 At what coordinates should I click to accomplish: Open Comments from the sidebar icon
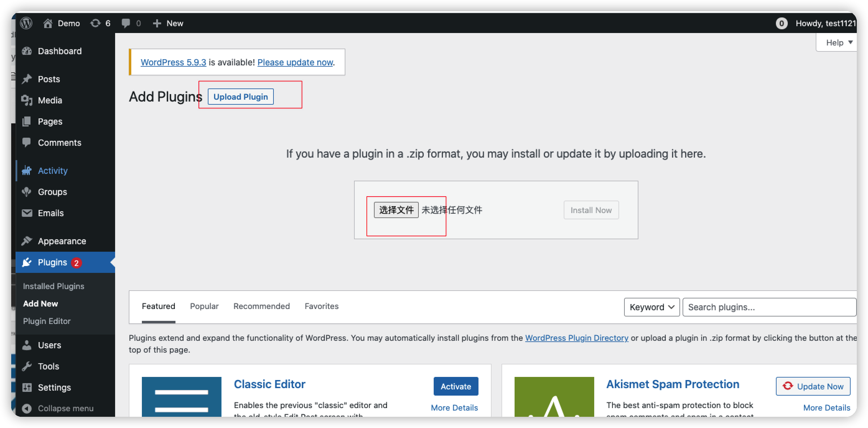point(27,142)
